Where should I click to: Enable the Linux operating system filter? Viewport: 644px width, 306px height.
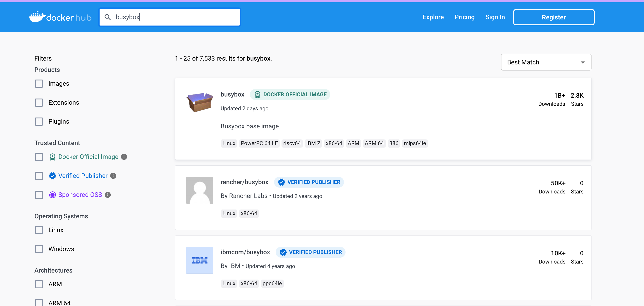39,230
